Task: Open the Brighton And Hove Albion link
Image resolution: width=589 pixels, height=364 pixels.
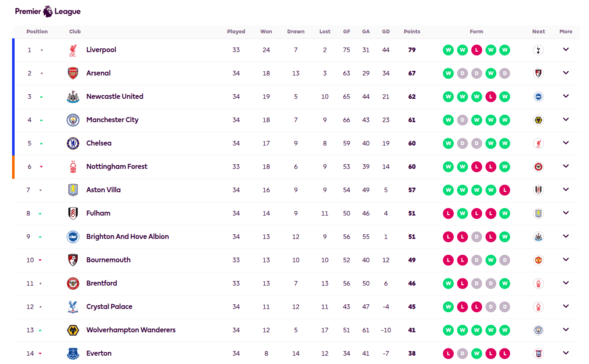Action: [128, 236]
